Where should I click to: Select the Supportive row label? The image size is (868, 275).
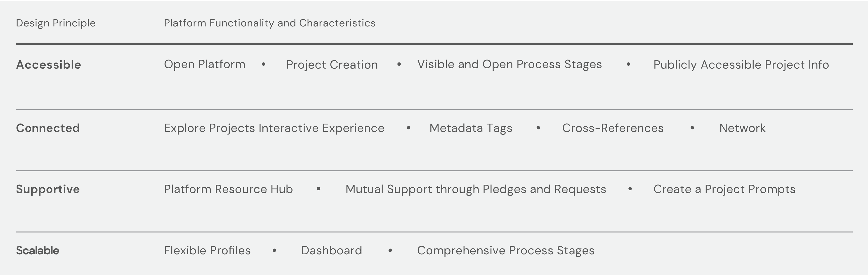(x=48, y=189)
